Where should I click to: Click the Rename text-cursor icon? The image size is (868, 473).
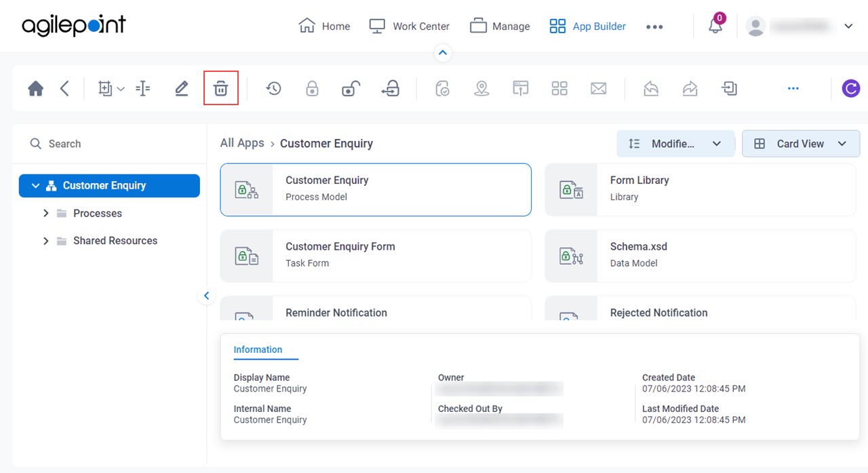142,88
